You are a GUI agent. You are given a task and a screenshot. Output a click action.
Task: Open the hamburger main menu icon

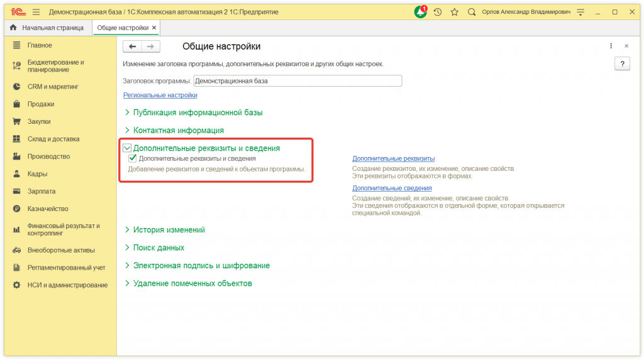tap(36, 12)
